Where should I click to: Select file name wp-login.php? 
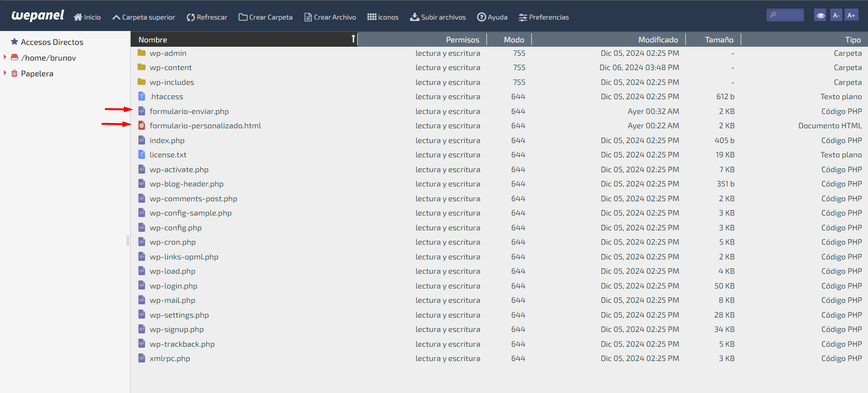174,286
